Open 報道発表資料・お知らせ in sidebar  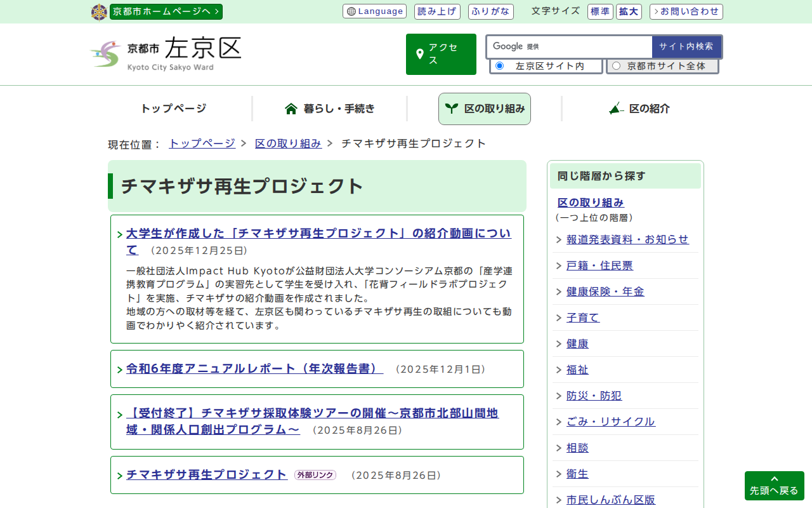tap(627, 239)
